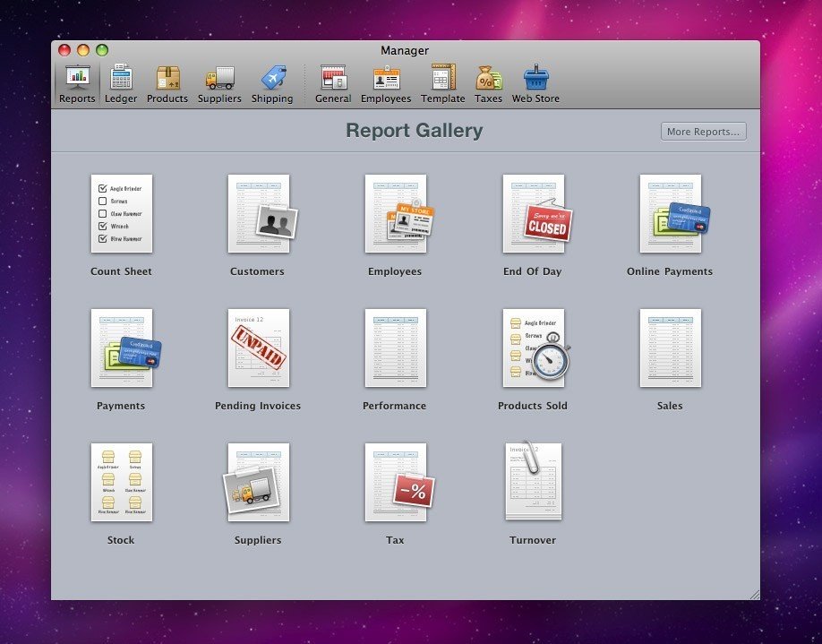
Task: Click the Count Sheet label
Action: tap(121, 271)
